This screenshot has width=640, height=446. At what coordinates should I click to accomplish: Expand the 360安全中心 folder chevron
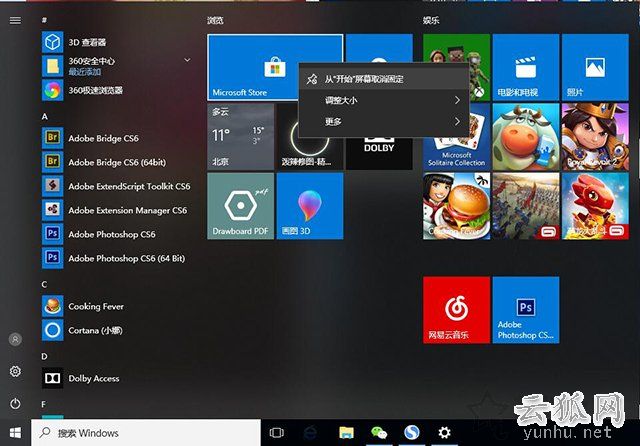(187, 60)
